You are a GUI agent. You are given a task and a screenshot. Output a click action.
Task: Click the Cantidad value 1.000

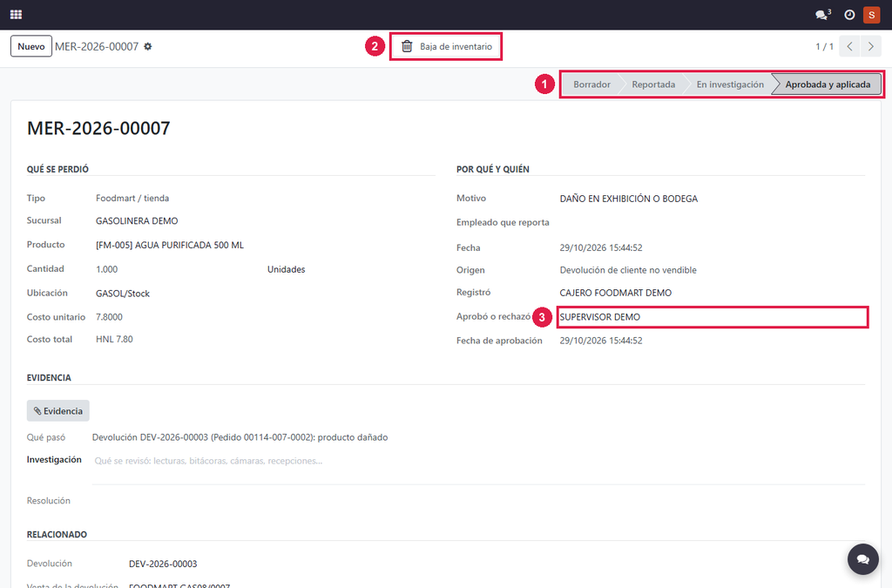[107, 269]
